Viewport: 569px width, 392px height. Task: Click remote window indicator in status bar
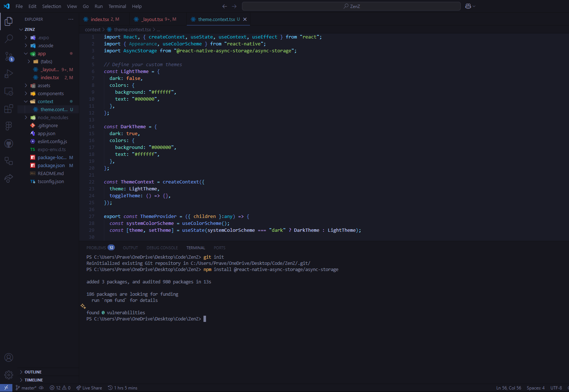pos(6,388)
